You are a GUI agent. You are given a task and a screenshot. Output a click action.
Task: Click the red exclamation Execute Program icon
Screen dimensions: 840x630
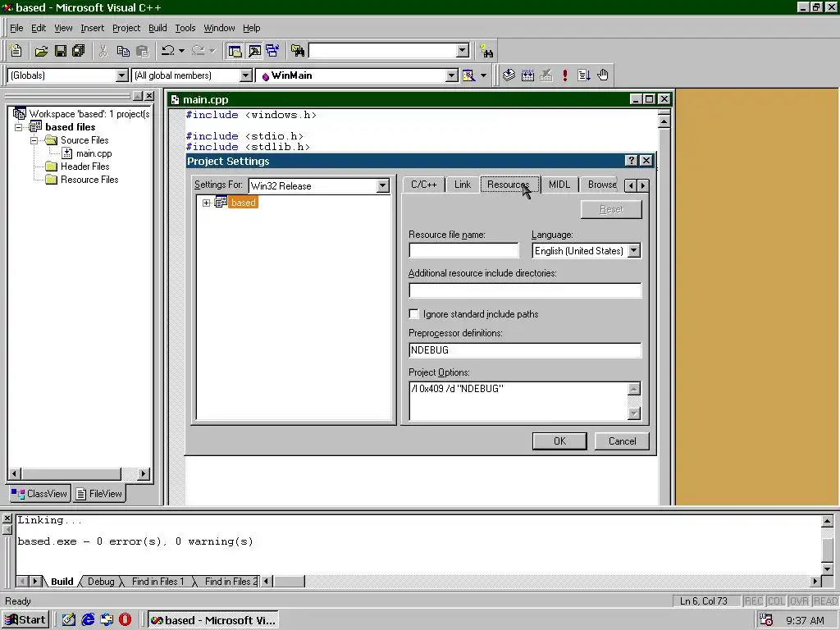564,75
